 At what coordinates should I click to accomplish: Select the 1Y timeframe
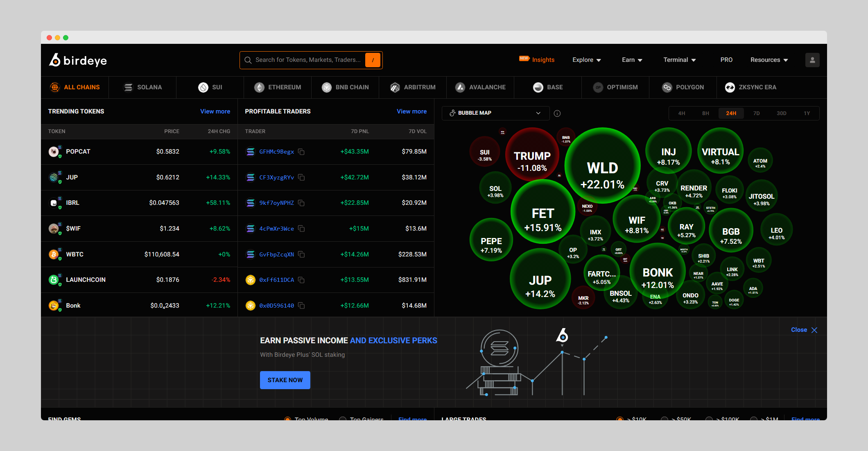pos(807,113)
